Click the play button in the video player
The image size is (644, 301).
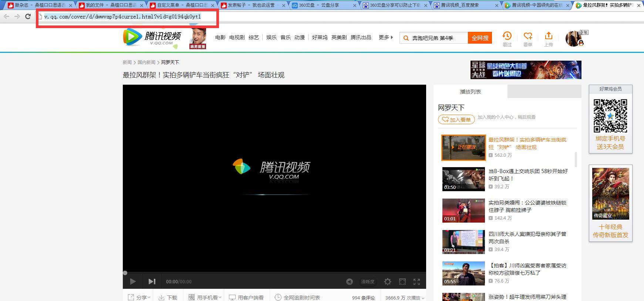133,281
